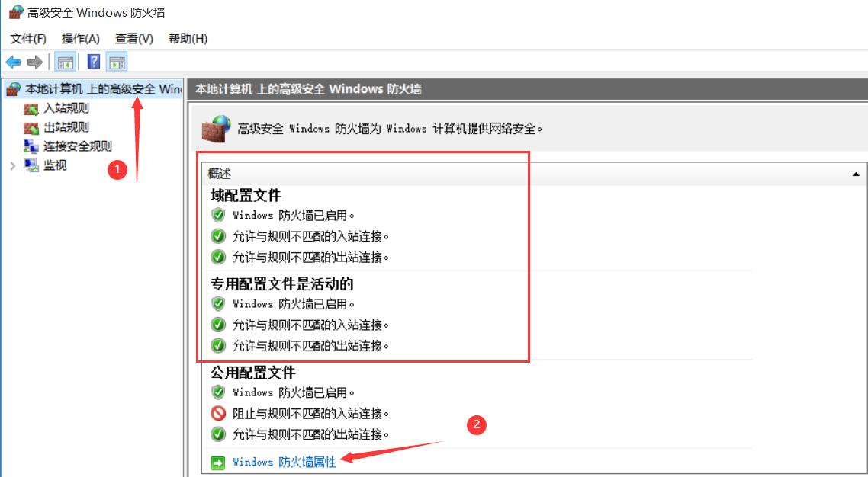
Task: Click the firewall icon of the root tree node
Action: [14, 89]
